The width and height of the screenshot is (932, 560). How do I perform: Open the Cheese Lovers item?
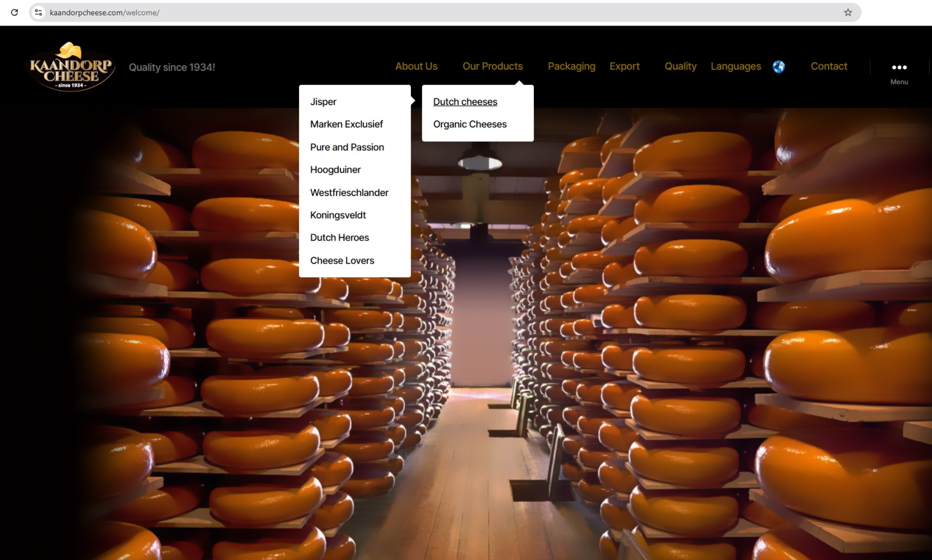(x=342, y=261)
